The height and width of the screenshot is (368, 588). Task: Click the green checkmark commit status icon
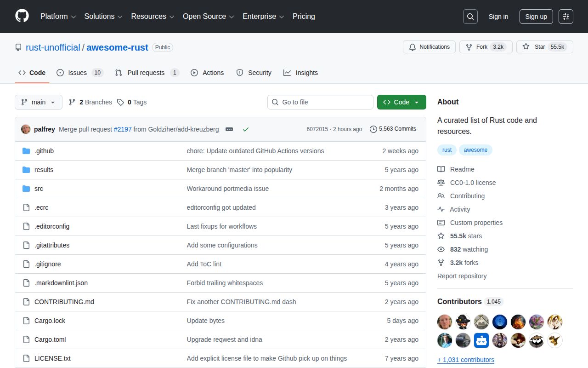coord(246,129)
